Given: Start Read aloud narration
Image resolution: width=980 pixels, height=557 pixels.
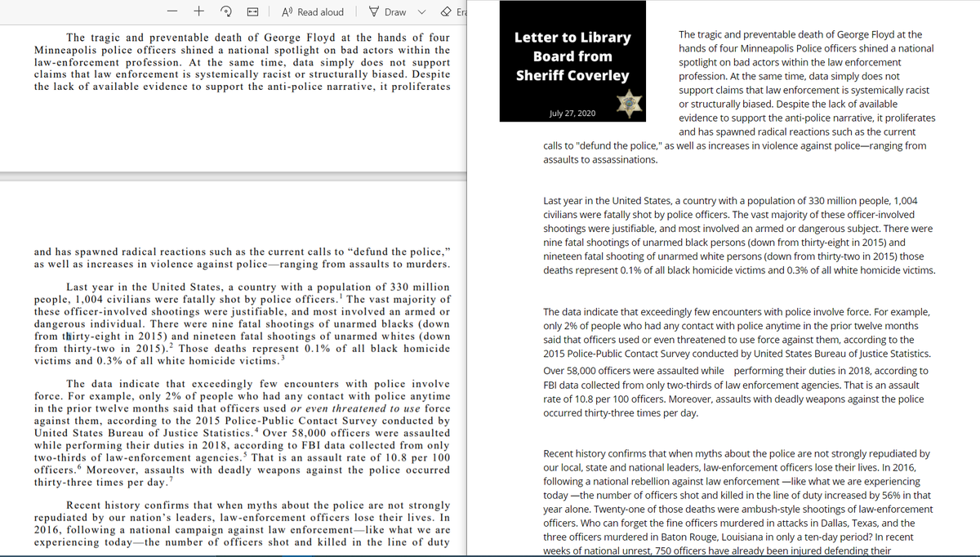Looking at the screenshot, I should click(x=313, y=11).
